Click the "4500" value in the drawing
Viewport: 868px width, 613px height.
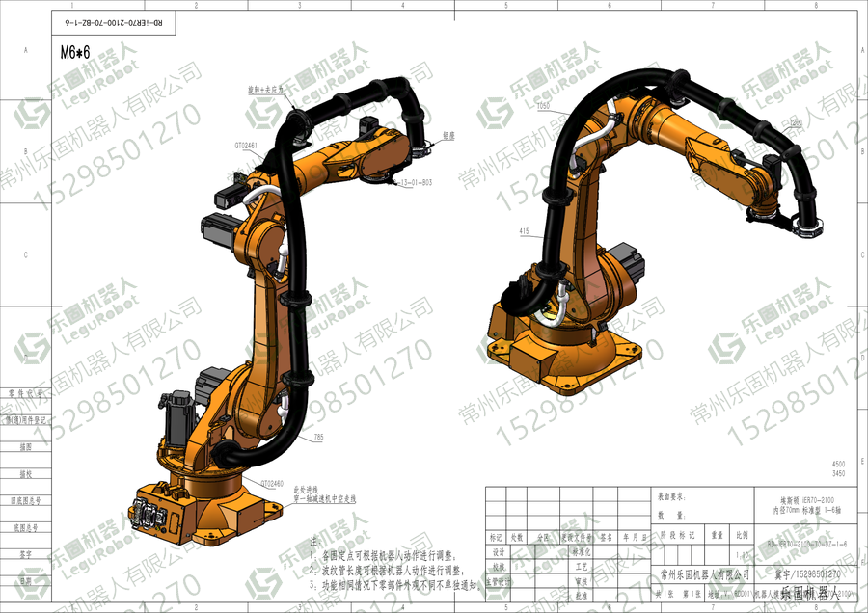[x=839, y=465]
